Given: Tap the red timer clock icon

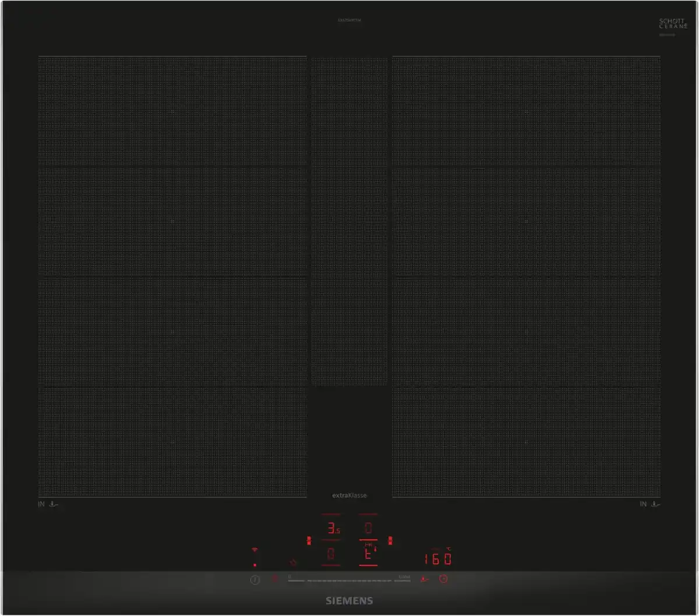Looking at the screenshot, I should pos(444,579).
